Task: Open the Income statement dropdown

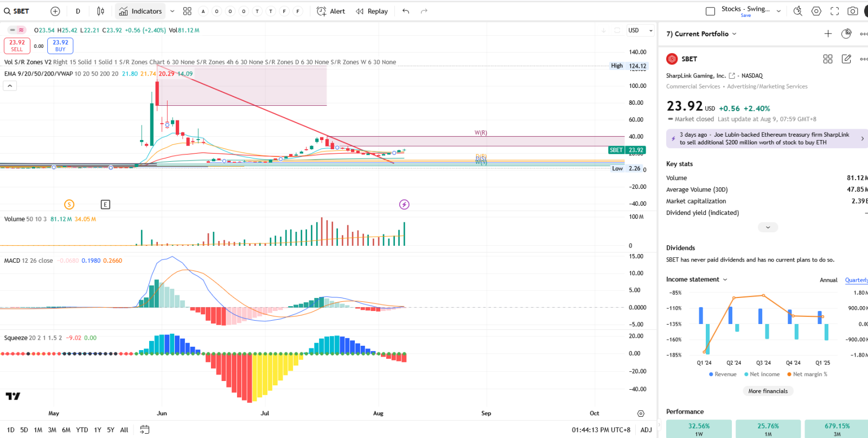Action: (x=697, y=280)
